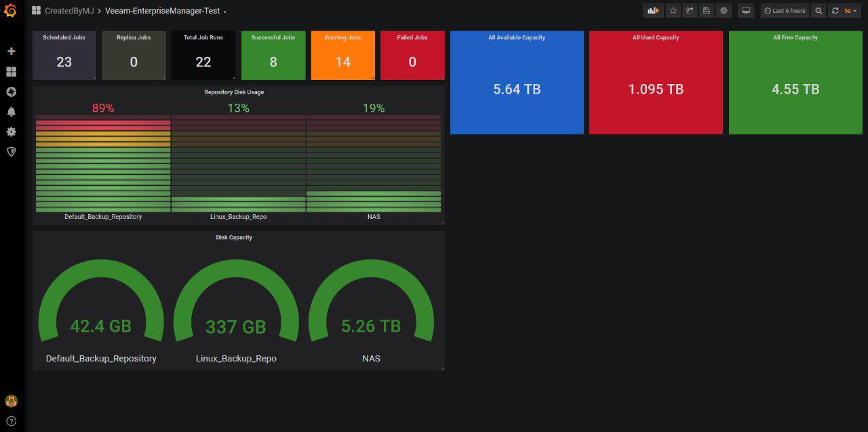
Task: Click the 5.26 TB gauge value
Action: pyautogui.click(x=371, y=326)
